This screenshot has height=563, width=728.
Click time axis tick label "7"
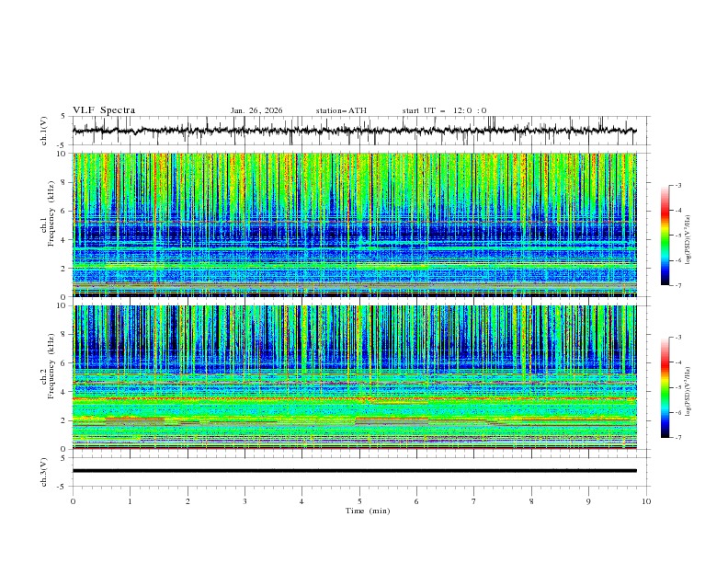(x=474, y=501)
